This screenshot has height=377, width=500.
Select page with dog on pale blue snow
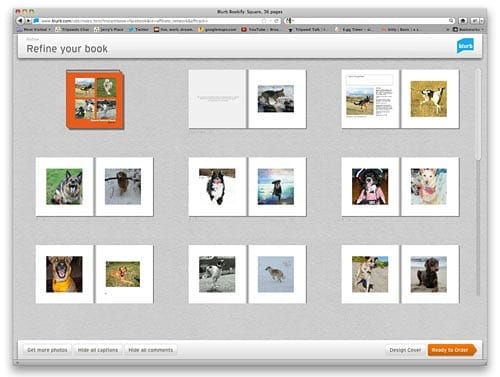click(x=277, y=274)
